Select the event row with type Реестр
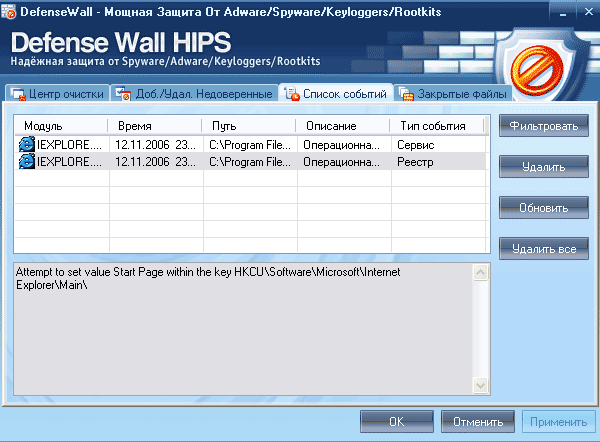Viewport: 600px width, 442px height. tap(251, 161)
